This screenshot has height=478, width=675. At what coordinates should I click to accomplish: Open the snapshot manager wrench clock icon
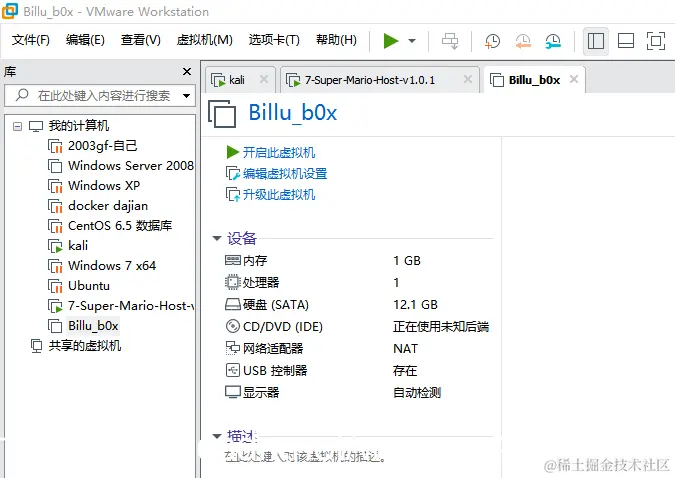point(553,41)
